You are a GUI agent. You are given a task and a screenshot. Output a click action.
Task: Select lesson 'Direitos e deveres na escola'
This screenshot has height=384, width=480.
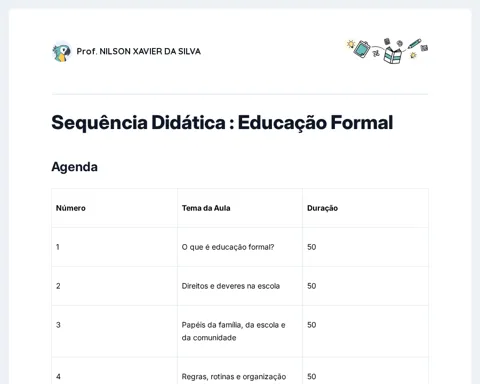click(231, 286)
